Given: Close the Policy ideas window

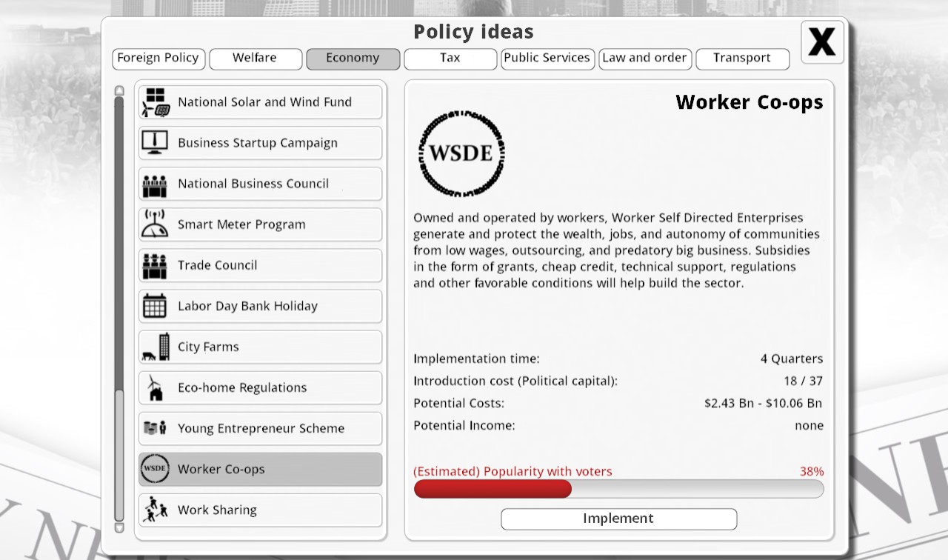Looking at the screenshot, I should (822, 41).
